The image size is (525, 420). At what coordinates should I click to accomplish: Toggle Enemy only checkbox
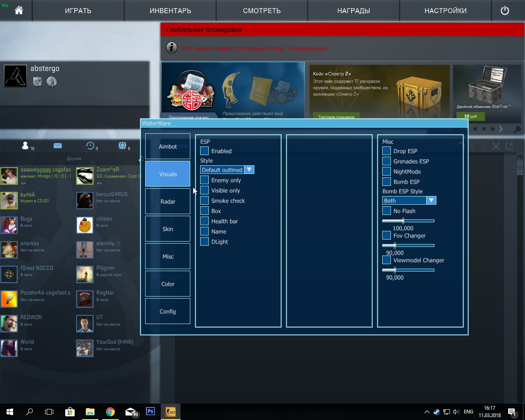pyautogui.click(x=204, y=180)
